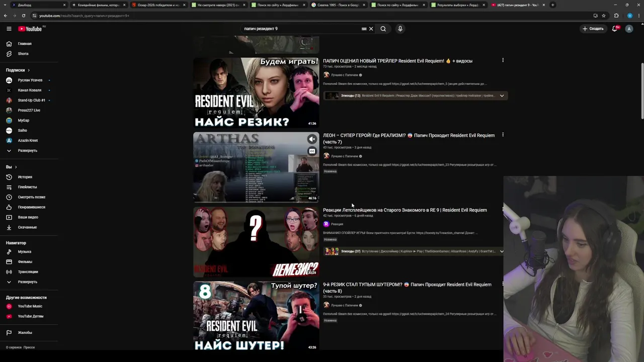Click the YouTube search input field
The width and height of the screenshot is (644, 362).
(302, 29)
